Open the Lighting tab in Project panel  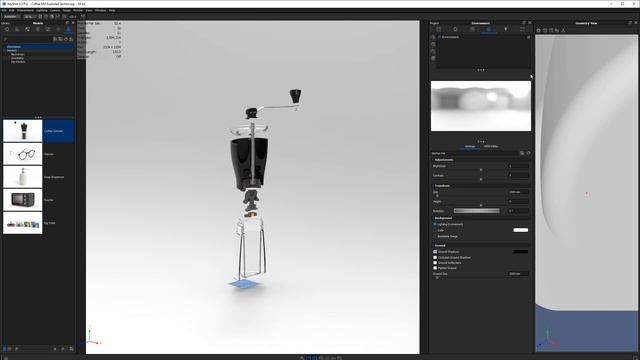coord(506,29)
